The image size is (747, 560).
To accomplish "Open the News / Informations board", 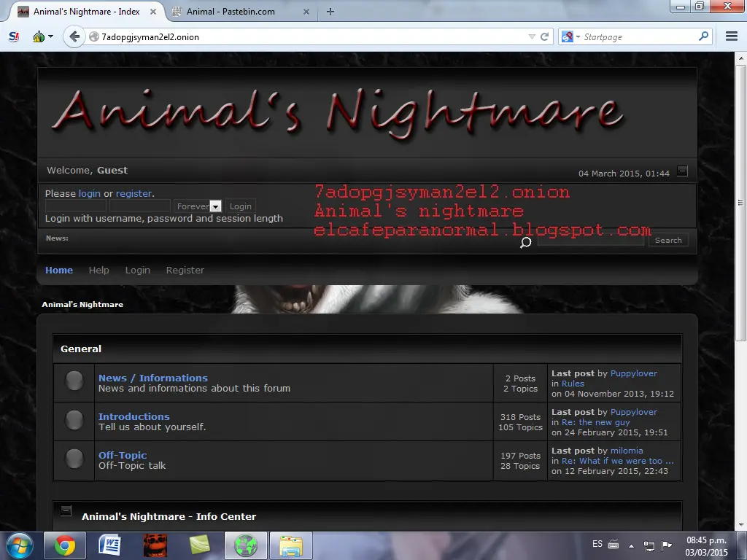I will (x=153, y=378).
